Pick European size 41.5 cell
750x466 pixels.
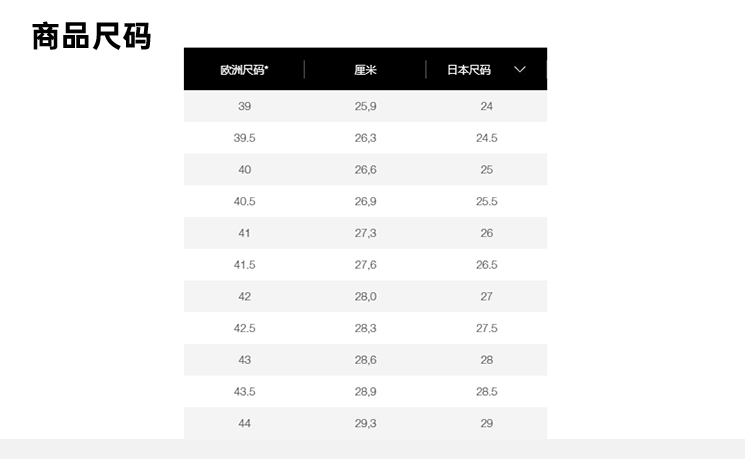pyautogui.click(x=245, y=265)
